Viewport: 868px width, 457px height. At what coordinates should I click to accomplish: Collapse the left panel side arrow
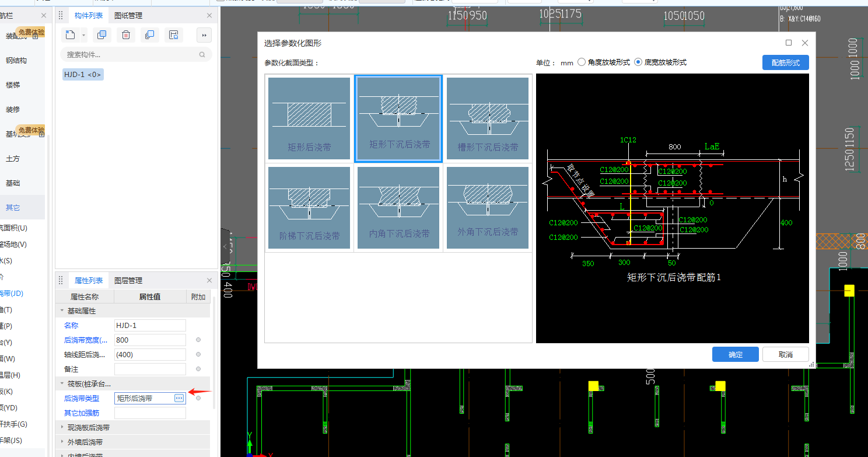click(225, 247)
